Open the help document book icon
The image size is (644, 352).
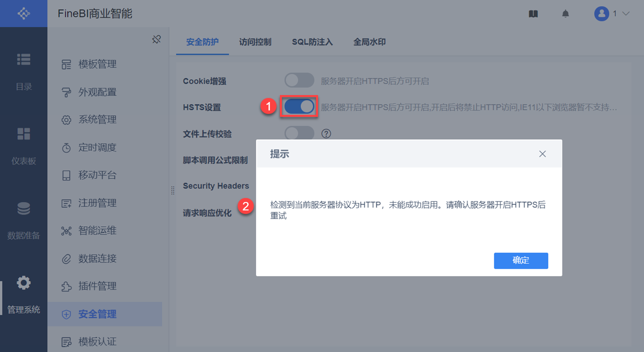[x=533, y=14]
